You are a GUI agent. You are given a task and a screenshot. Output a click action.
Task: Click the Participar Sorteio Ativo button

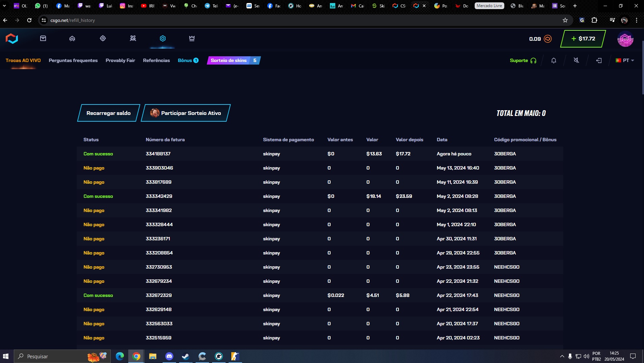[186, 113]
